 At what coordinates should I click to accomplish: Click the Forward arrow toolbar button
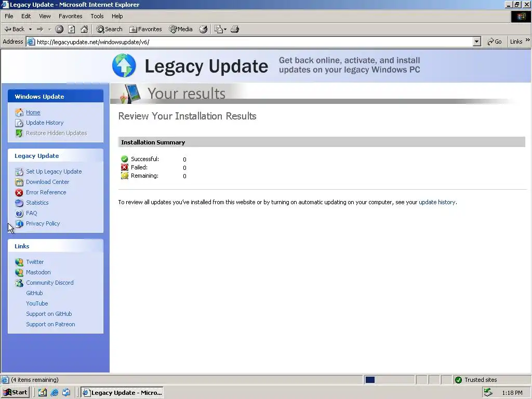40,29
